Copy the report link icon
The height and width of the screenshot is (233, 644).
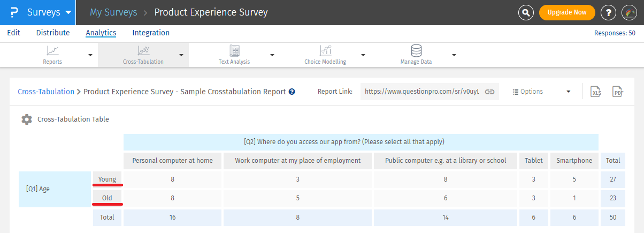point(489,92)
